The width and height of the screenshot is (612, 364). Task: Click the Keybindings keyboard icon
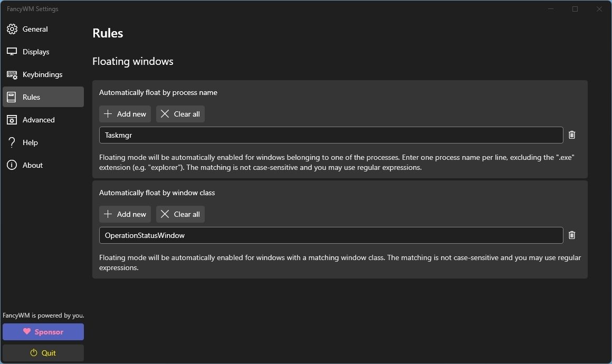pyautogui.click(x=12, y=74)
